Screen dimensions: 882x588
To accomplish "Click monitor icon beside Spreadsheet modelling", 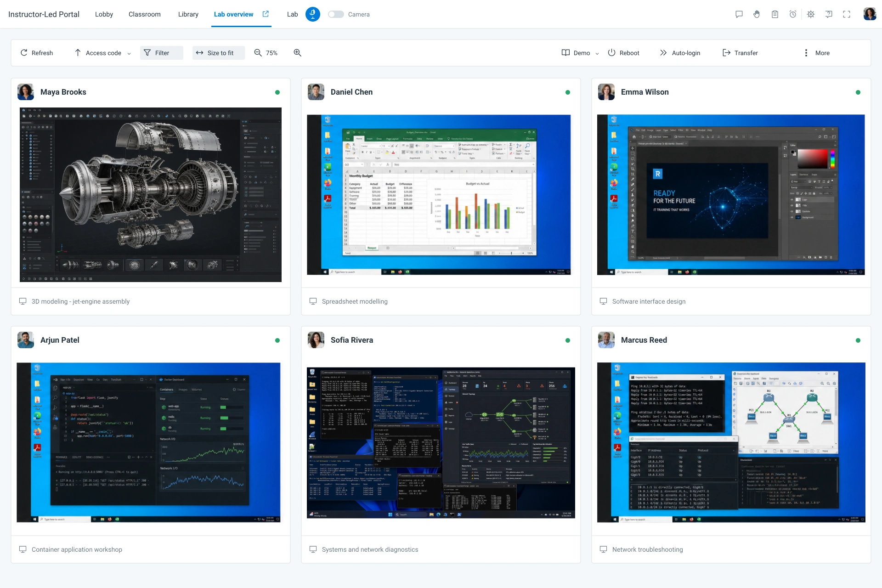I will (x=313, y=301).
